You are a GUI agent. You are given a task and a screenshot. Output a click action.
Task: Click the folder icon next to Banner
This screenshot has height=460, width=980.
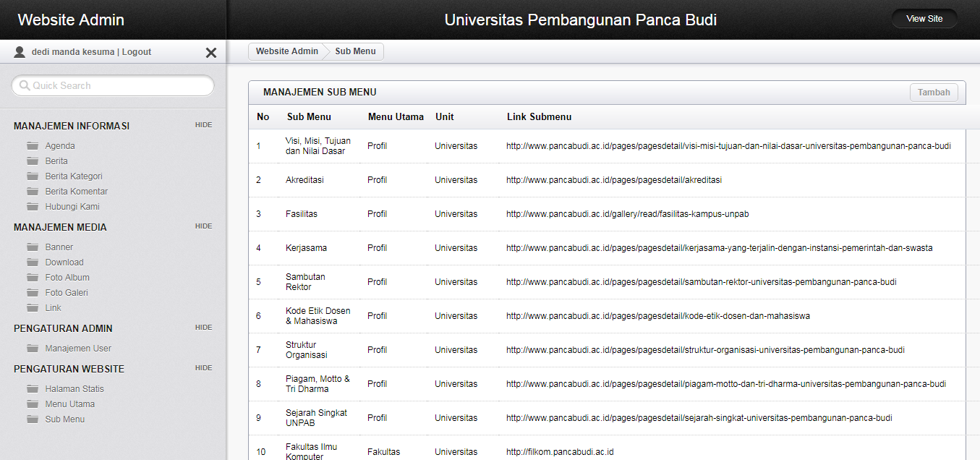coord(33,247)
